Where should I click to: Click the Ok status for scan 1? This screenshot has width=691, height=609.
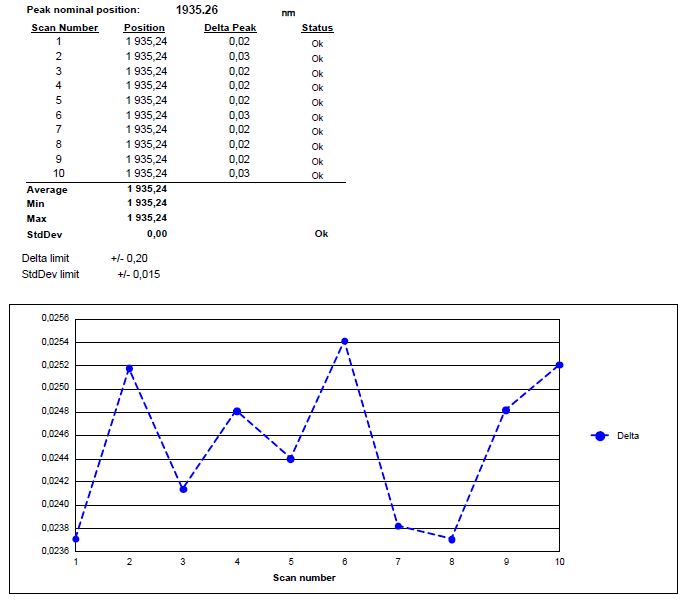pyautogui.click(x=317, y=44)
